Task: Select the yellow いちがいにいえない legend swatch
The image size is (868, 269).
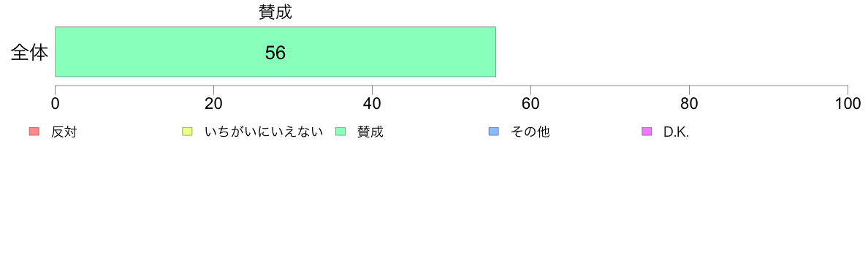Action: (x=187, y=131)
